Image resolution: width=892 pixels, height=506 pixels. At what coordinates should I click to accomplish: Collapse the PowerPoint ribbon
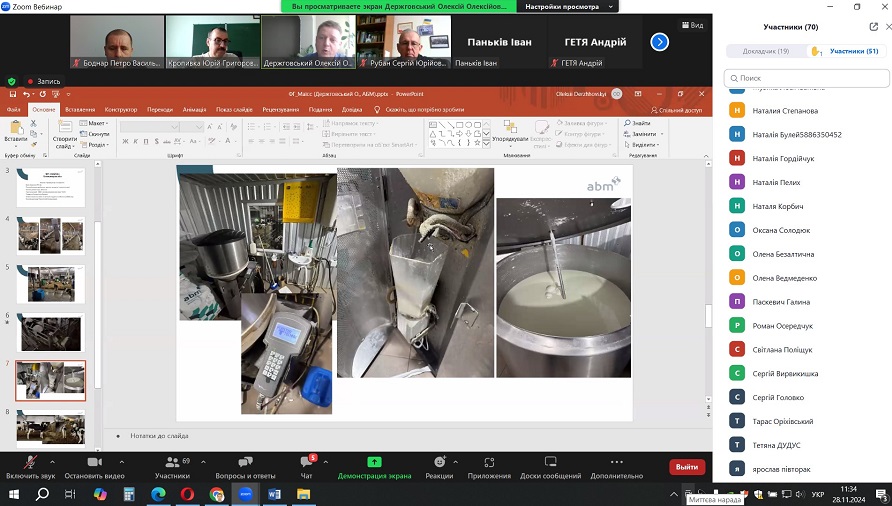(706, 155)
